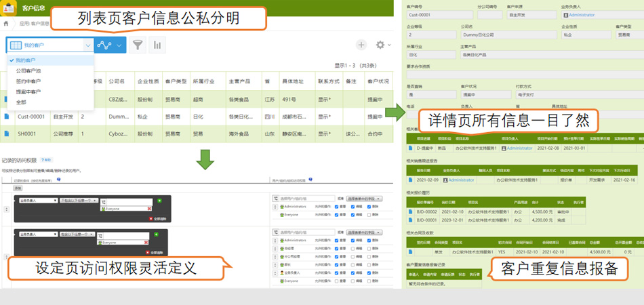Click the plus icon to add a record

(x=361, y=45)
